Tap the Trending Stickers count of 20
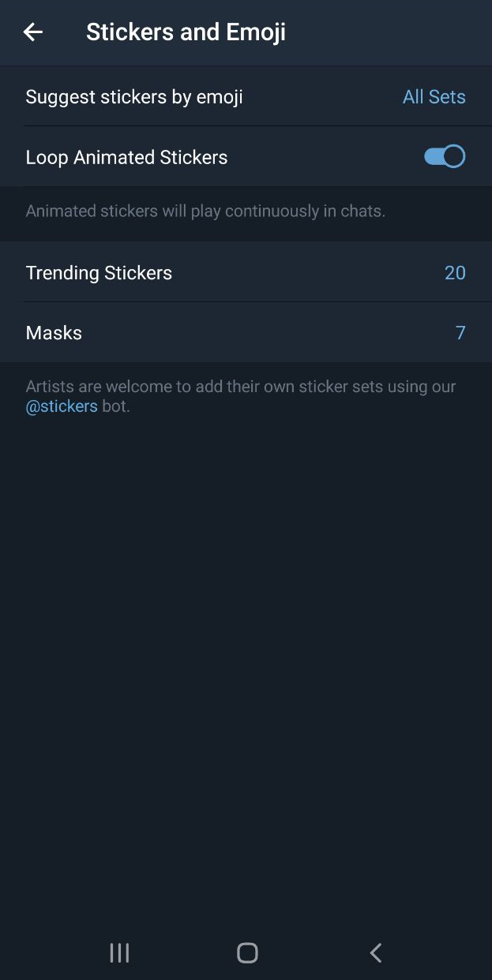This screenshot has width=492, height=980. pyautogui.click(x=455, y=273)
